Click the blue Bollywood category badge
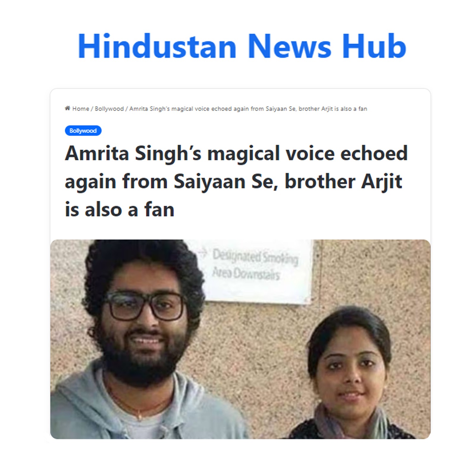 (83, 131)
